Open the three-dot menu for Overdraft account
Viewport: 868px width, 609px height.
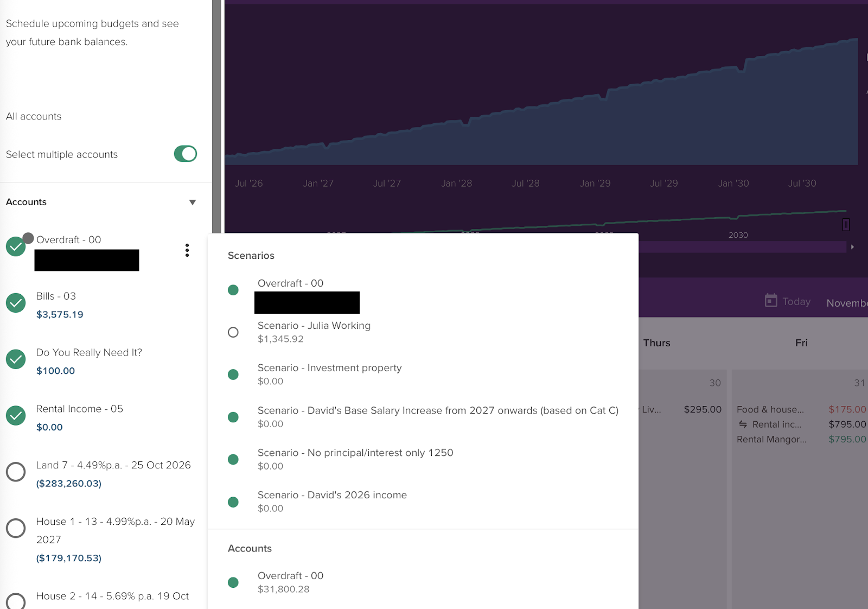[x=187, y=250]
